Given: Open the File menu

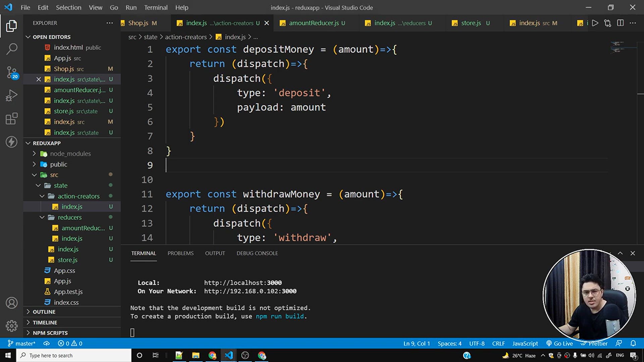Looking at the screenshot, I should pyautogui.click(x=25, y=7).
